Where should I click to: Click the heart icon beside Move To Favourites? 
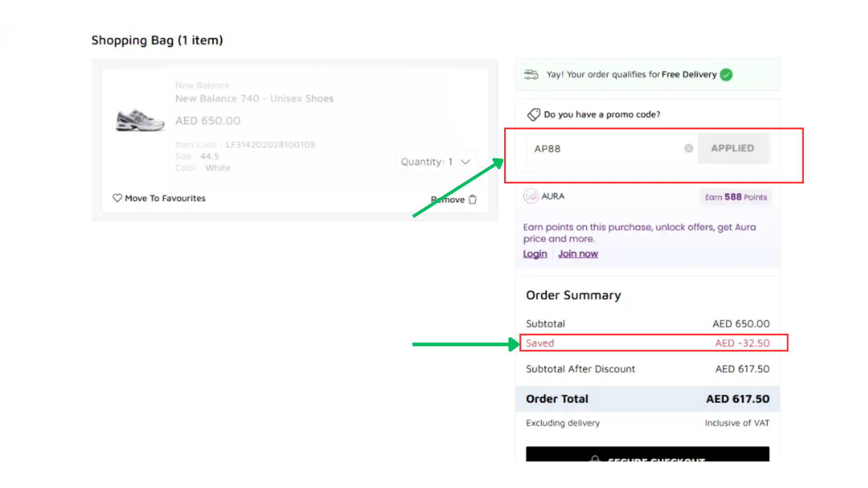[x=117, y=198]
